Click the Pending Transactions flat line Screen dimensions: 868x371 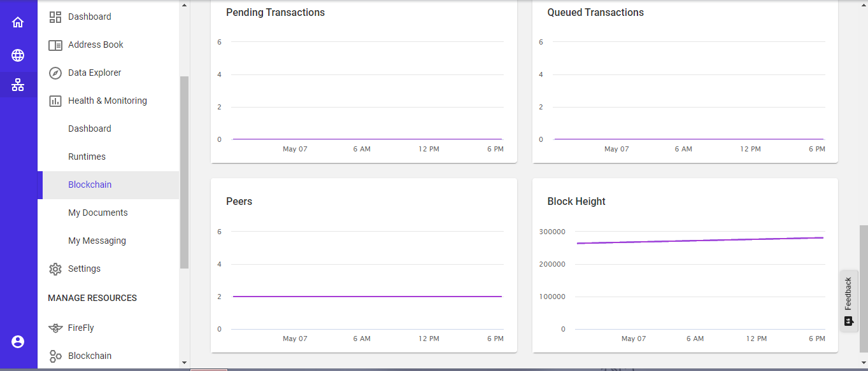pyautogui.click(x=367, y=139)
